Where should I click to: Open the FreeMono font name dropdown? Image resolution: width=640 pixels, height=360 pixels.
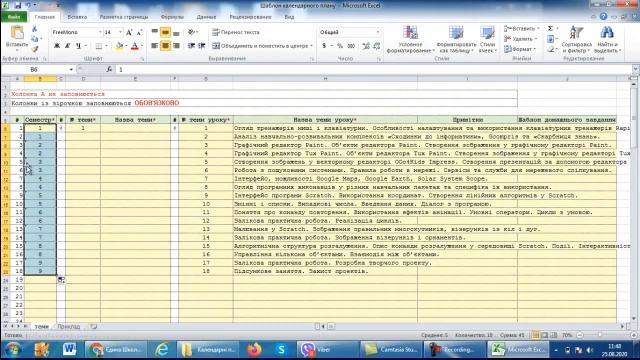point(100,32)
